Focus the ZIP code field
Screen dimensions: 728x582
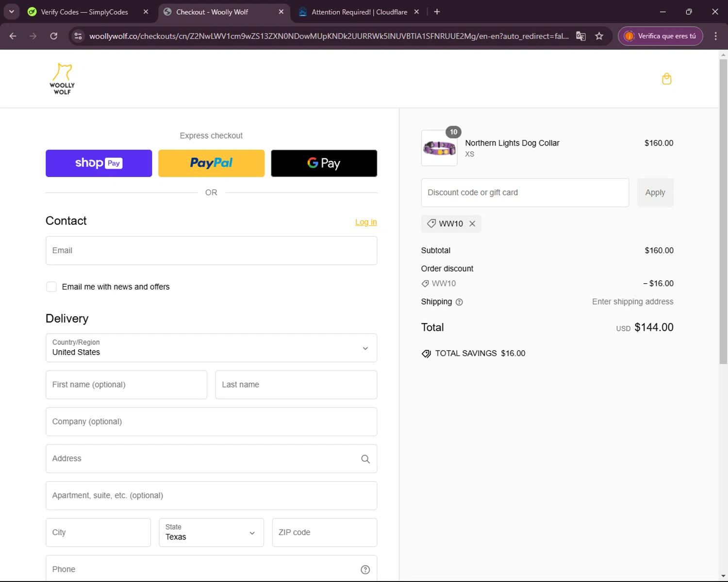324,533
